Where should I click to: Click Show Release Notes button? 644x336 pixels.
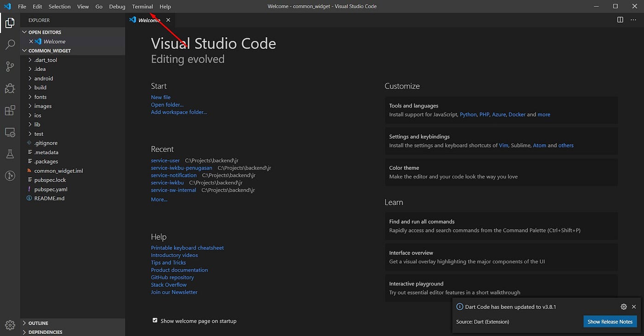pos(609,322)
